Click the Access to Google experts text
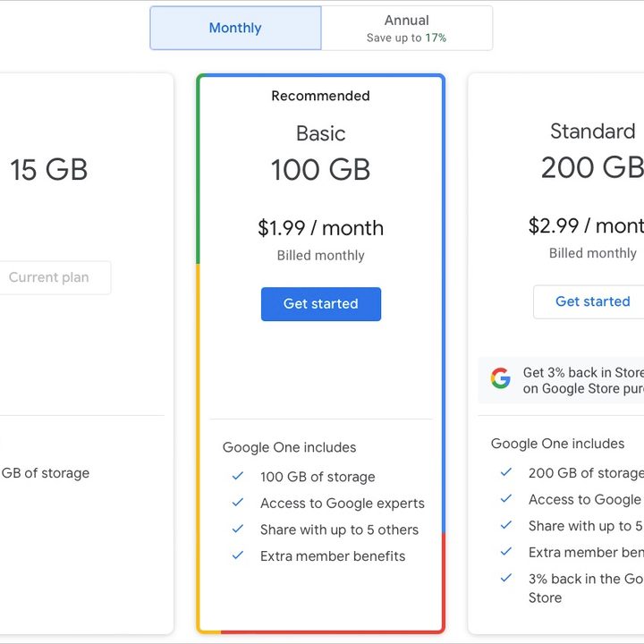The height and width of the screenshot is (644, 644). 342,503
